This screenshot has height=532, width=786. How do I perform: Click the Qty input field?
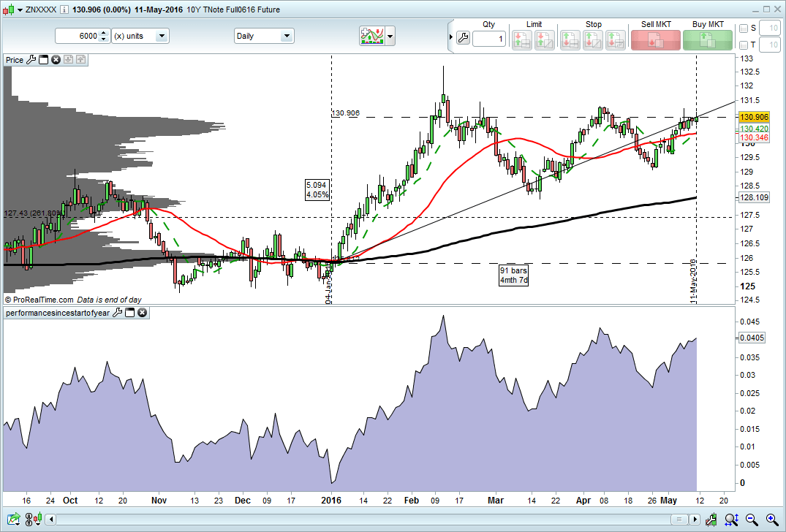[x=488, y=39]
